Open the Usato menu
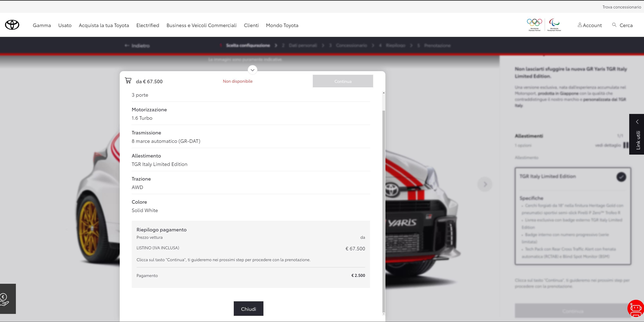This screenshot has height=322, width=644. pyautogui.click(x=65, y=25)
